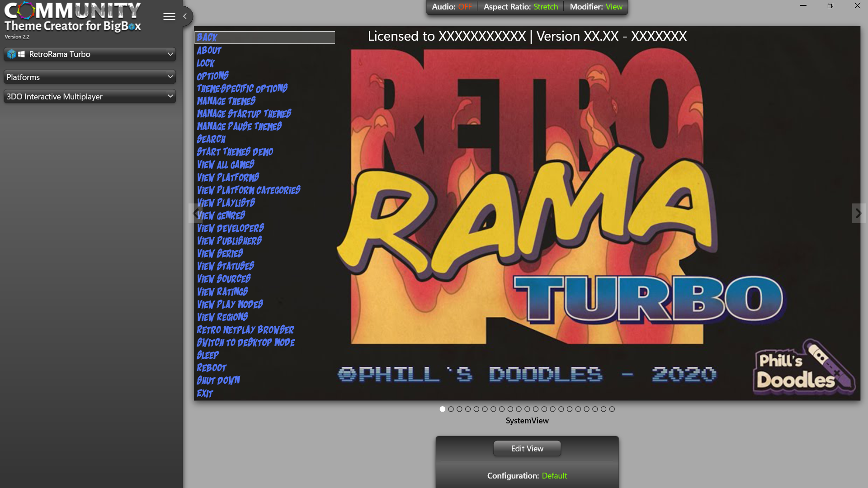Viewport: 868px width, 488px height.
Task: Select the Options menu item
Action: (x=212, y=75)
